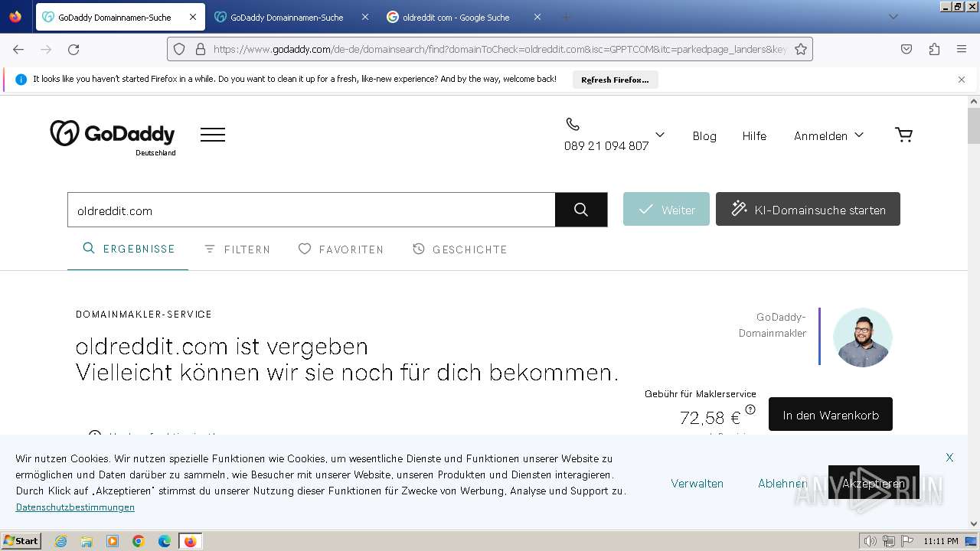Click the network tray icon
The height and width of the screenshot is (551, 980).
coord(889,541)
